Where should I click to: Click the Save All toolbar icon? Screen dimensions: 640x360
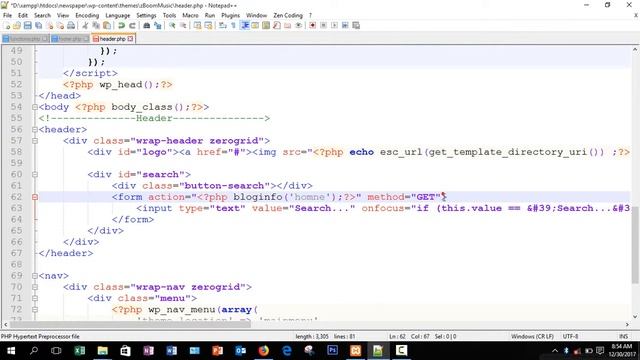(x=38, y=25)
